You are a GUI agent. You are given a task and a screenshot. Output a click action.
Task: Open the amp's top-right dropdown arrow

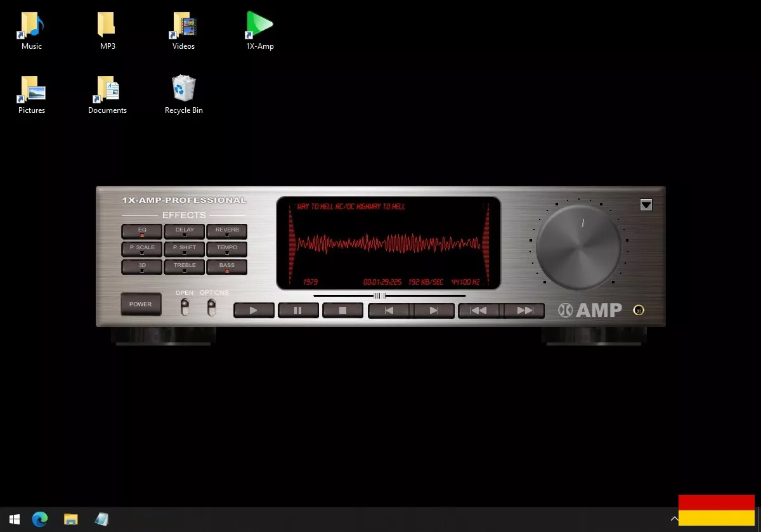[646, 205]
